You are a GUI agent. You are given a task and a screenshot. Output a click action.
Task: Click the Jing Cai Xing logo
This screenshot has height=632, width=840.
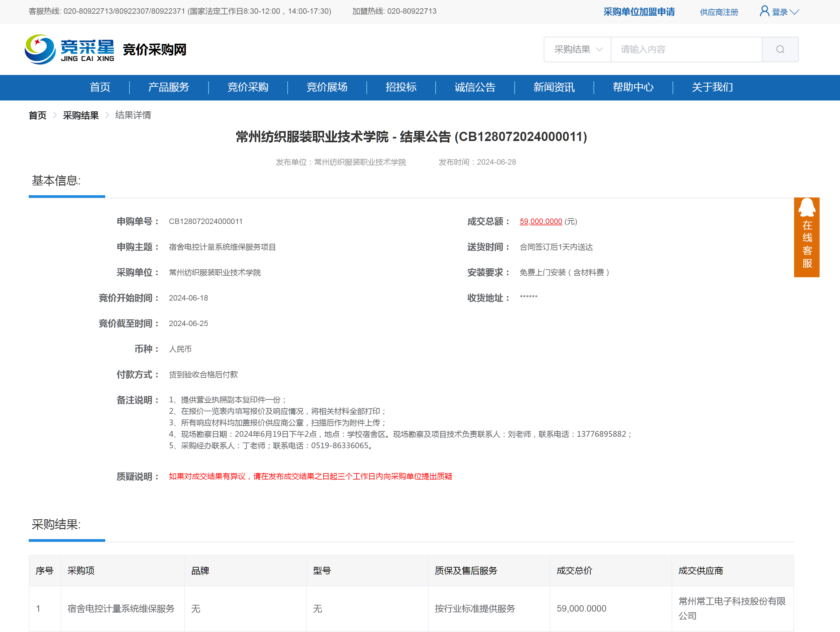[x=70, y=49]
